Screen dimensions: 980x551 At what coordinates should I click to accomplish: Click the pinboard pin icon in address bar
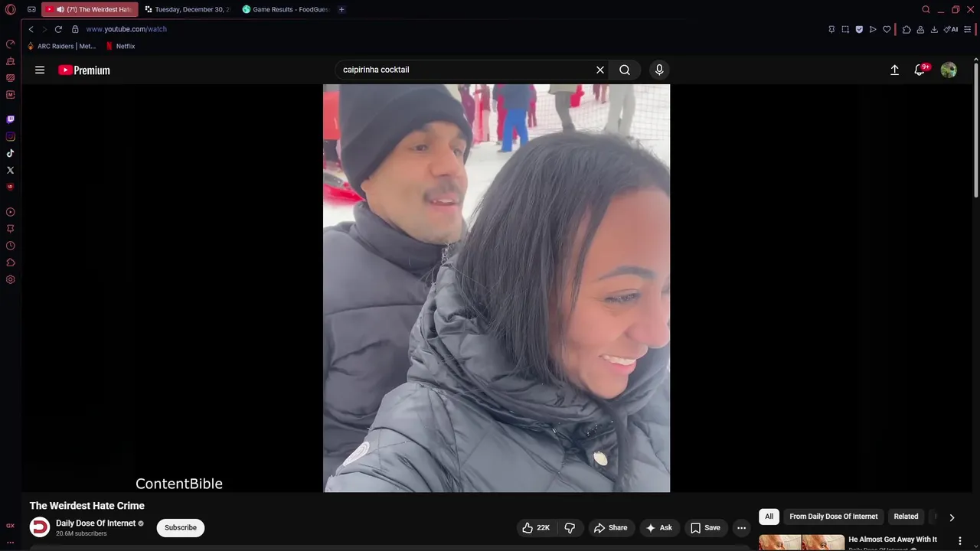pyautogui.click(x=831, y=29)
